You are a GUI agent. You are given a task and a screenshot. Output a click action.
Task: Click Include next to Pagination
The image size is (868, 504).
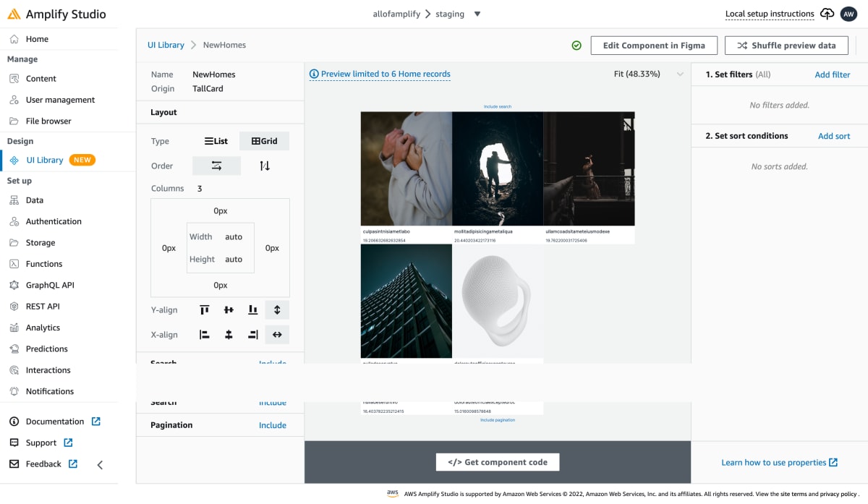273,425
